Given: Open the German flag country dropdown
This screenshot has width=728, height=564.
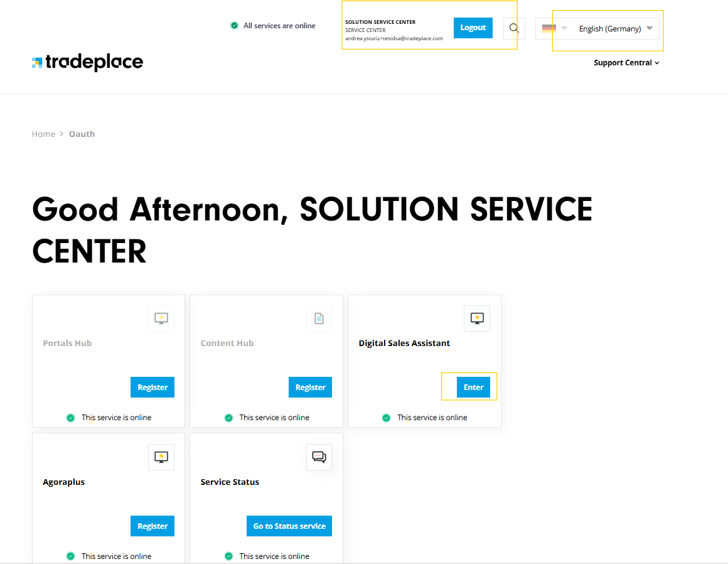Looking at the screenshot, I should (x=554, y=28).
